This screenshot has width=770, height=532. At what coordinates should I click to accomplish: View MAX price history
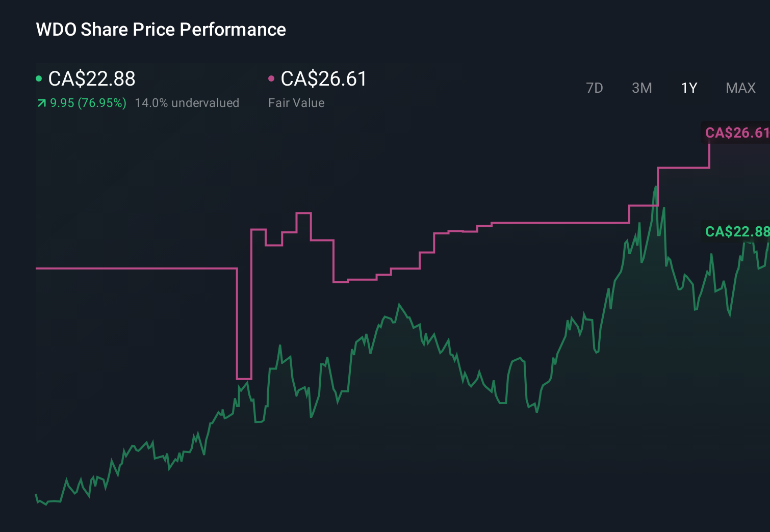pos(740,88)
